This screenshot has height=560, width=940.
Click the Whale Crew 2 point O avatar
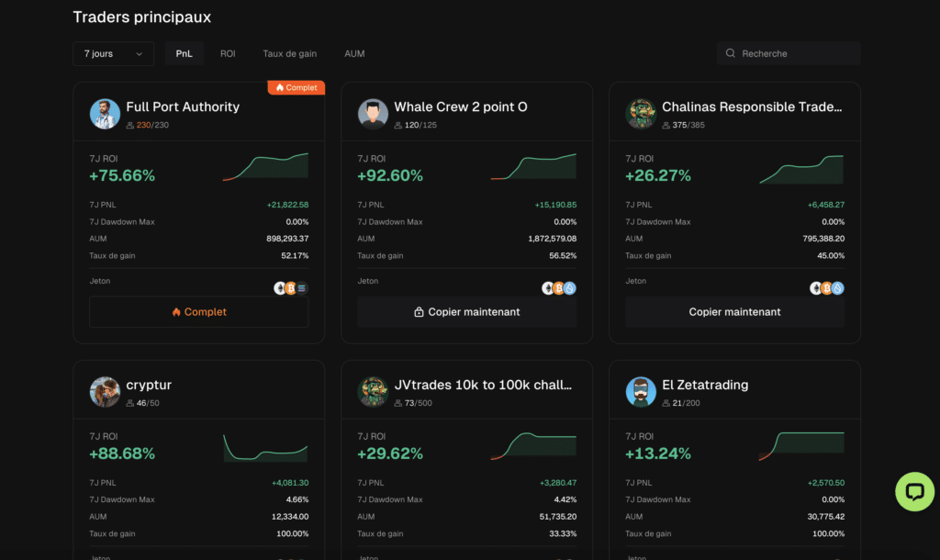(373, 114)
